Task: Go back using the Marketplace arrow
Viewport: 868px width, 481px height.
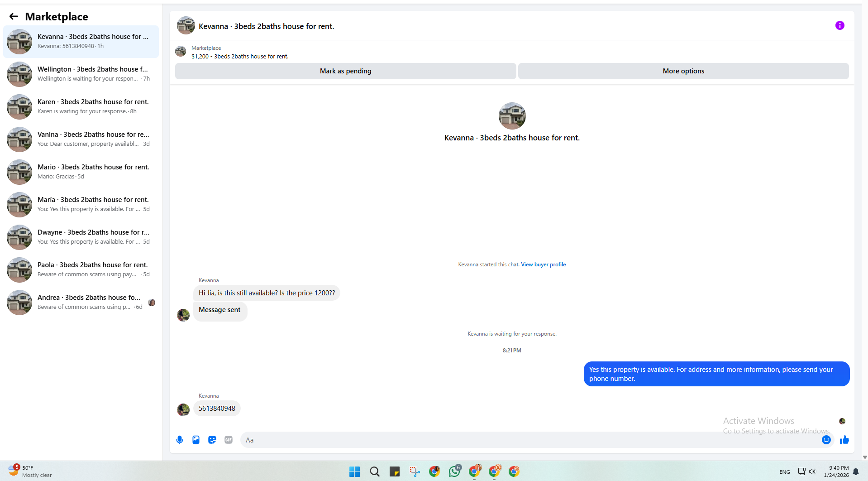Action: point(14,17)
